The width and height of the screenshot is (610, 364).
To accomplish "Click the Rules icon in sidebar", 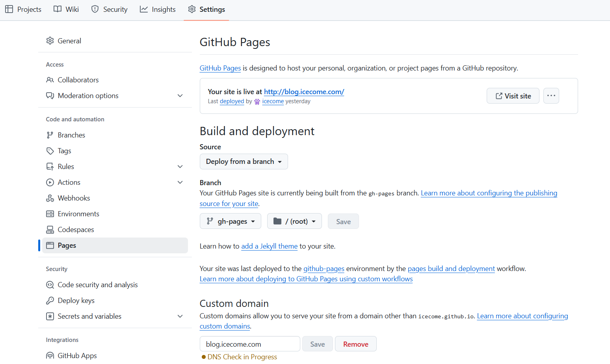I will point(50,167).
